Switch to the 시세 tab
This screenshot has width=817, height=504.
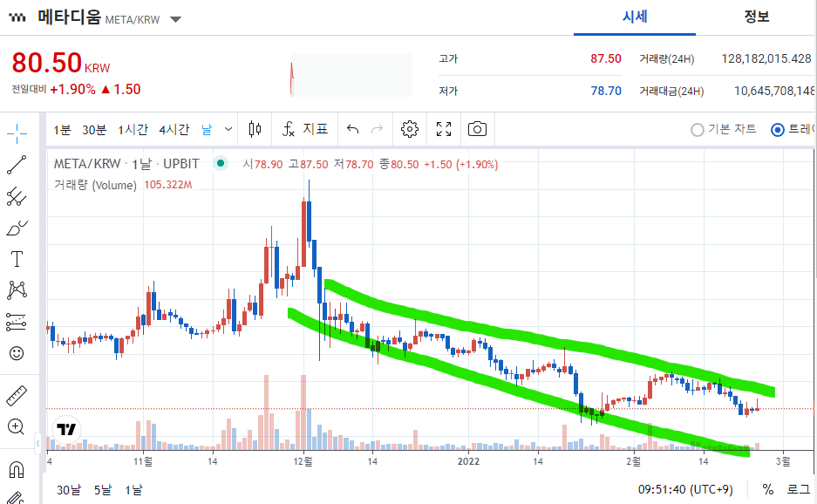[x=635, y=17]
